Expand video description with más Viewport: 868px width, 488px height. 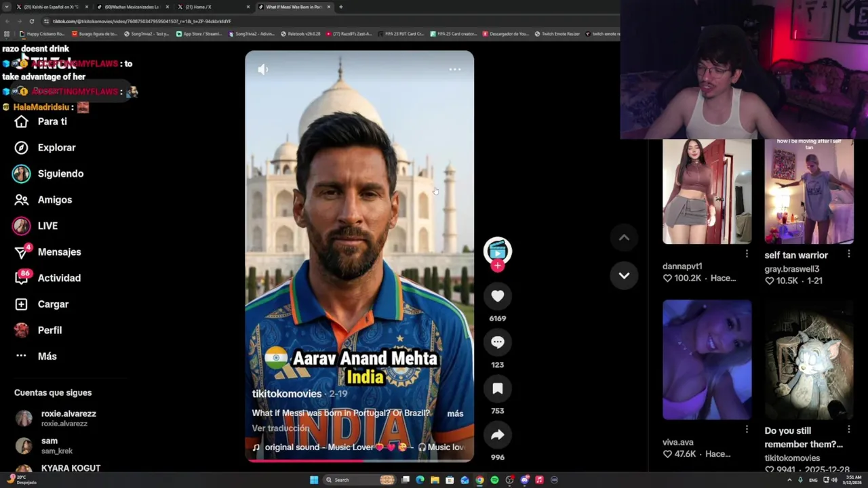tap(455, 413)
